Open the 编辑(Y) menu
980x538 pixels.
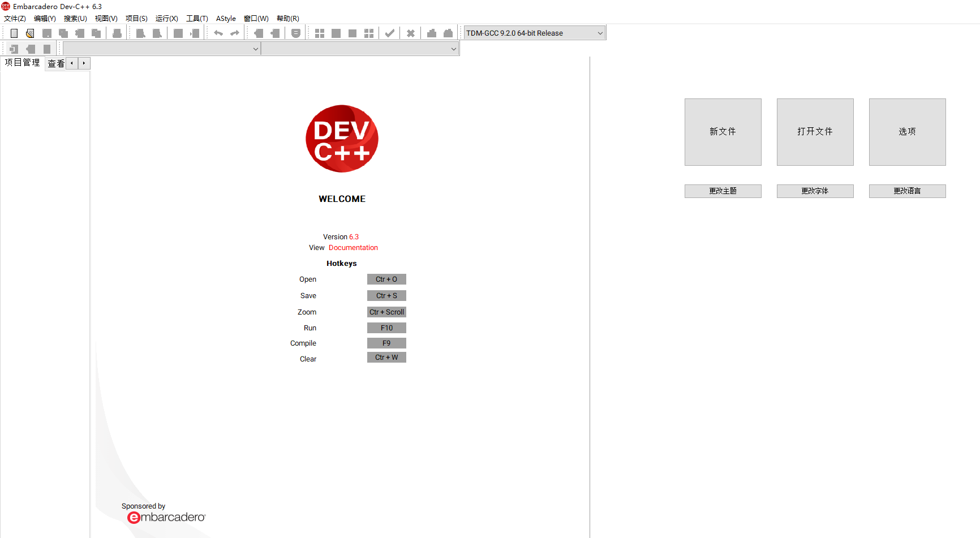pyautogui.click(x=45, y=19)
